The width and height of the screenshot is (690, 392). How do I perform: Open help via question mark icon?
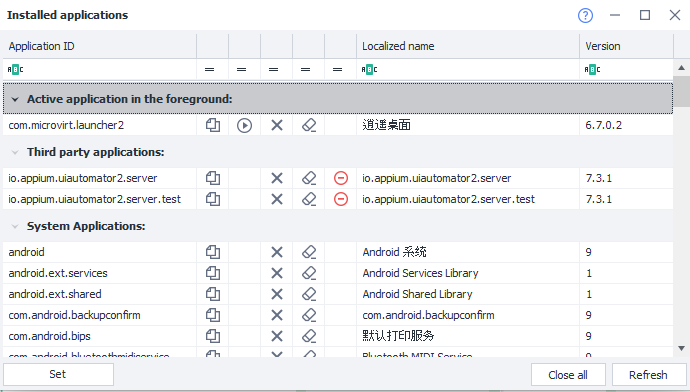[x=585, y=15]
